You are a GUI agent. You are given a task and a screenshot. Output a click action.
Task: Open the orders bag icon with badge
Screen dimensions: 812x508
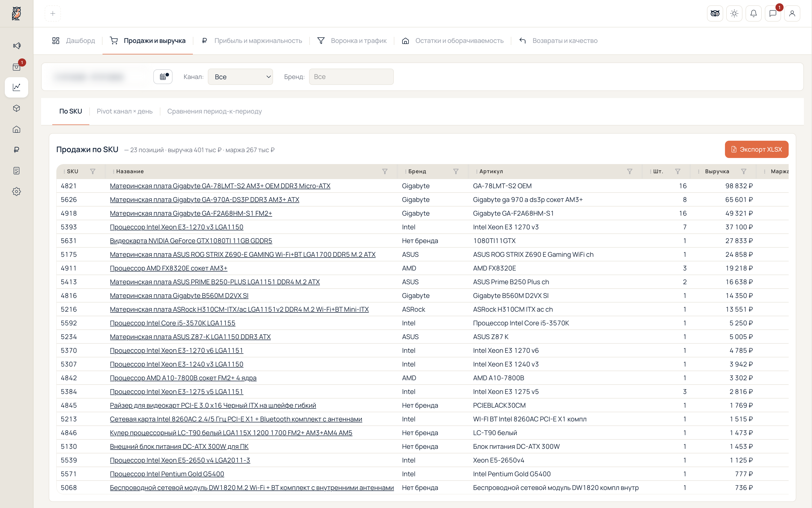pyautogui.click(x=16, y=67)
